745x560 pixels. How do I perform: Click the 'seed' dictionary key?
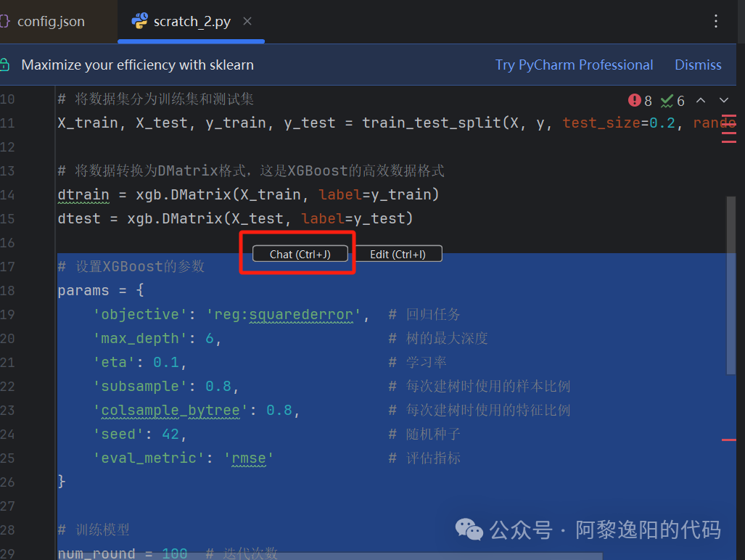(118, 434)
